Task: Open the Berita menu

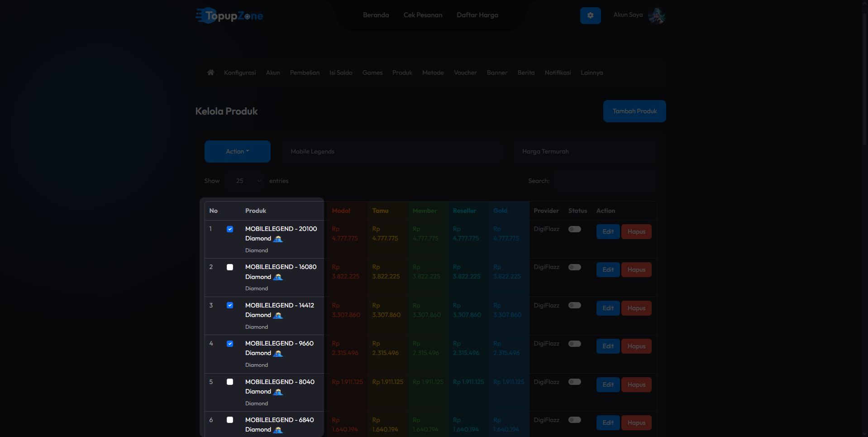Action: pos(526,72)
